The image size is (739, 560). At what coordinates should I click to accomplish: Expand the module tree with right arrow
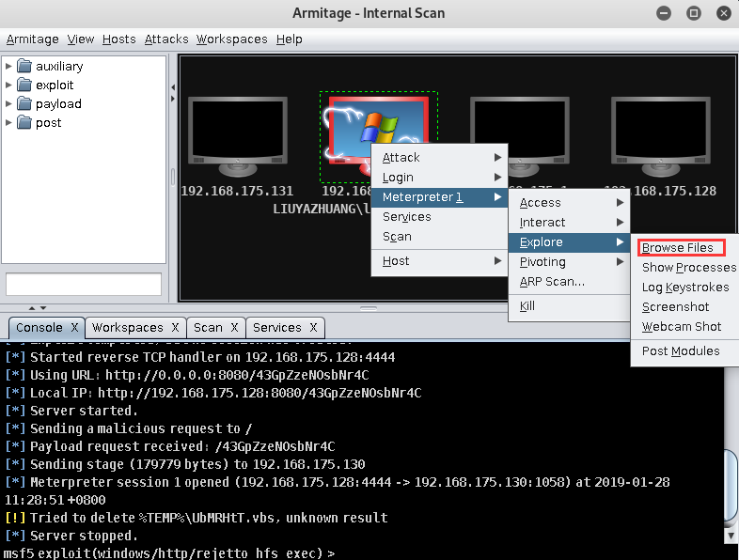173,99
